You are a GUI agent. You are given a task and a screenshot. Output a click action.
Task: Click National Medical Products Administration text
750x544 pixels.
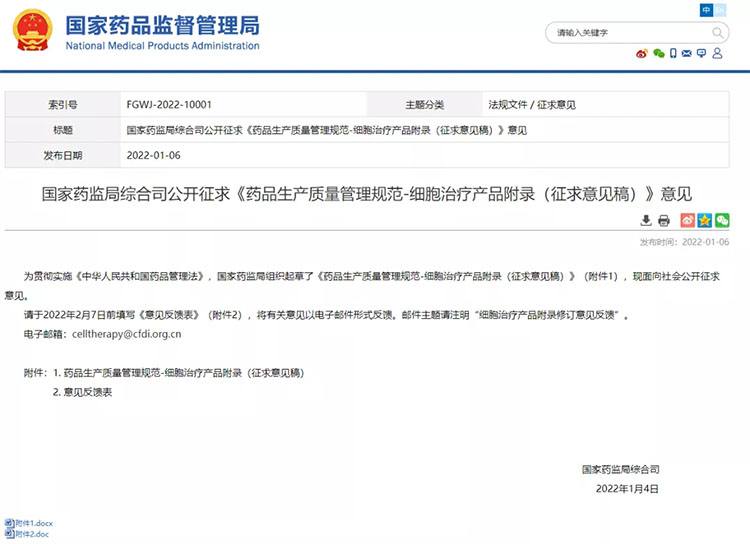163,46
